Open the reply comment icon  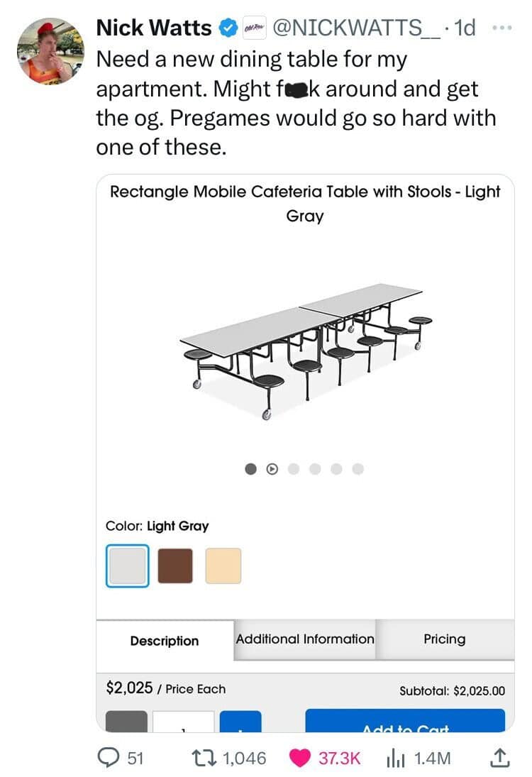point(106,758)
